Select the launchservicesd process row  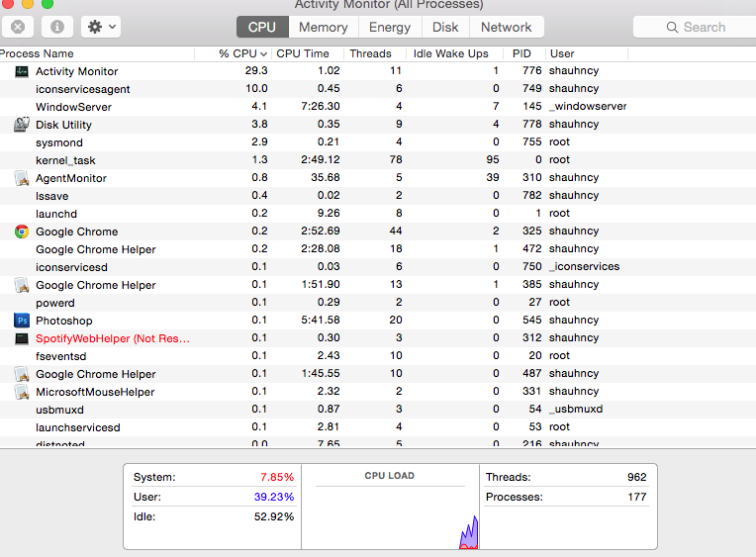[x=378, y=427]
